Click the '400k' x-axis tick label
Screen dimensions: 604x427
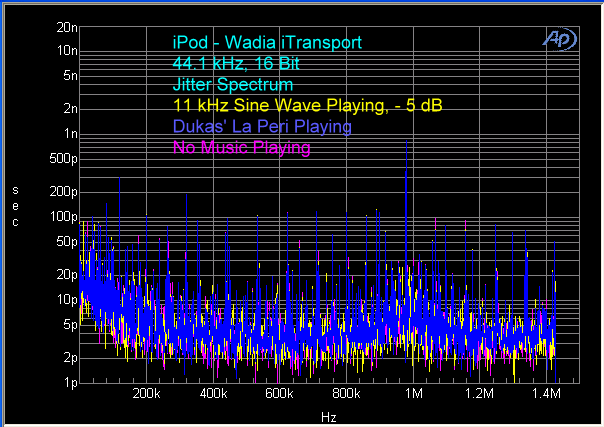pos(213,395)
